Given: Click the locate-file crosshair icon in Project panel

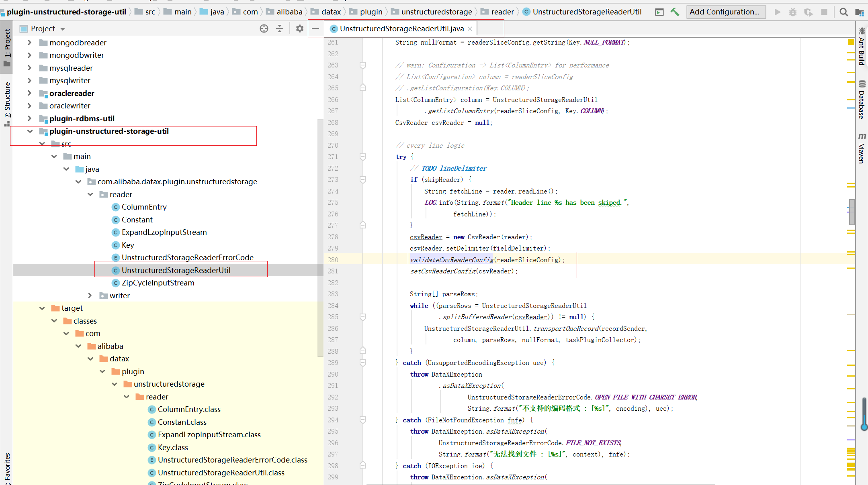Looking at the screenshot, I should click(x=264, y=29).
